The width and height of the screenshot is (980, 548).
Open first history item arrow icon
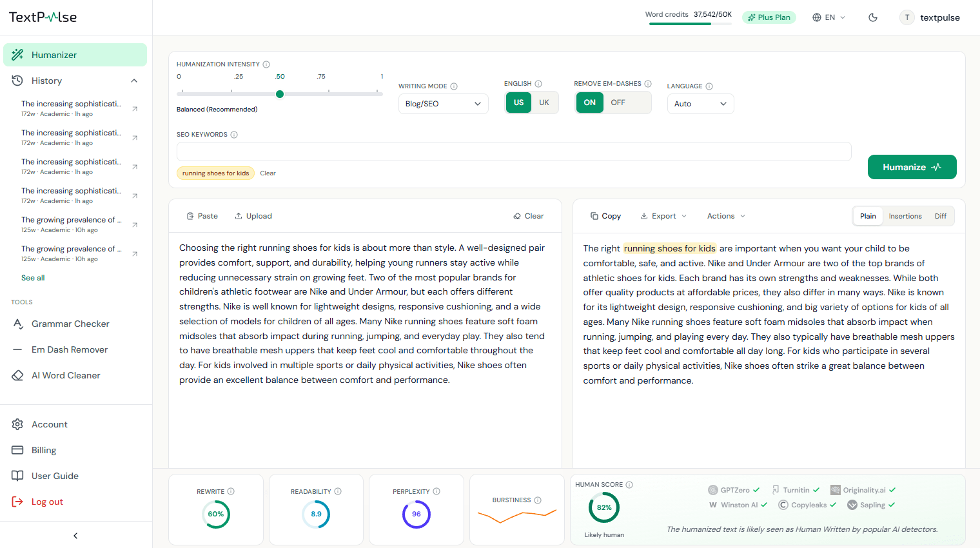coord(135,108)
